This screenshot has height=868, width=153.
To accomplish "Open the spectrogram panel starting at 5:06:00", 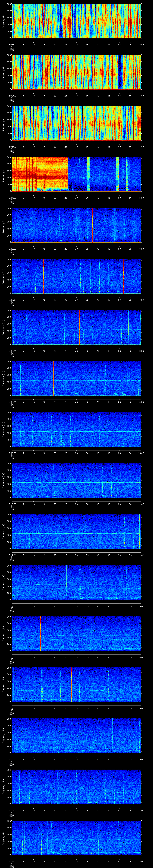I will pyautogui.click(x=77, y=276).
